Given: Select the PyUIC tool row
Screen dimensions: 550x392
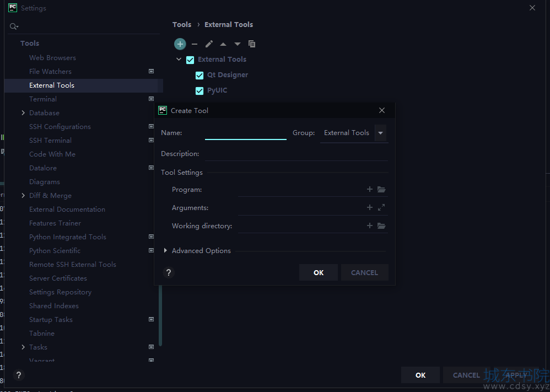Looking at the screenshot, I should point(217,90).
